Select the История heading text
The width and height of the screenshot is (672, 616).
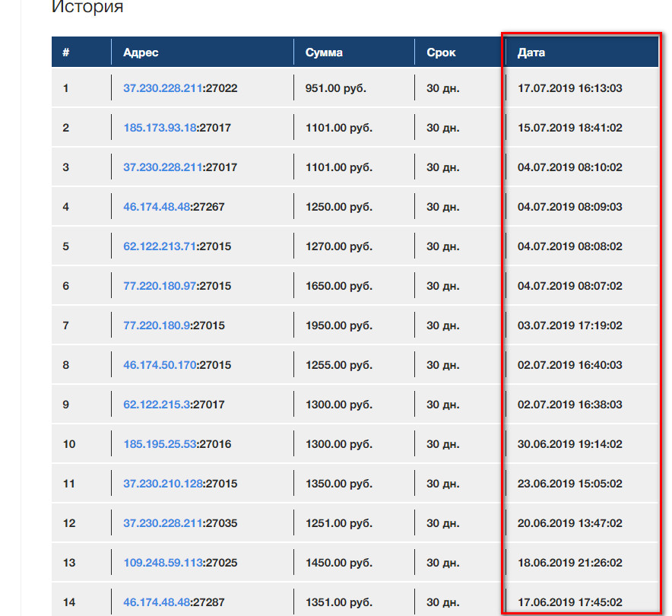click(87, 7)
